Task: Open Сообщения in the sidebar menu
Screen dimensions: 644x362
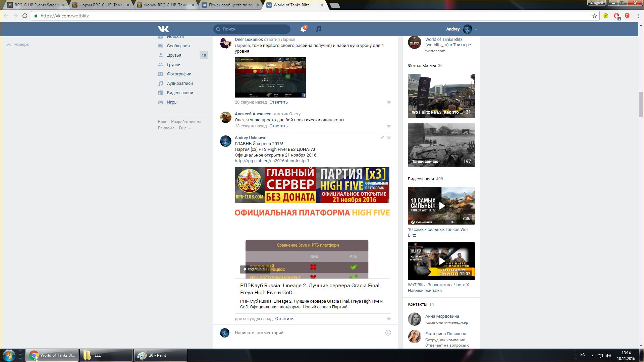Action: pos(178,46)
